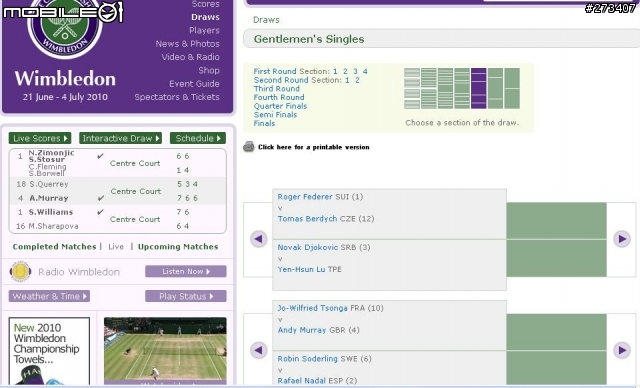Viewport: 640px width, 388px height.
Task: Open Novak Djokovic player link
Action: [x=308, y=247]
